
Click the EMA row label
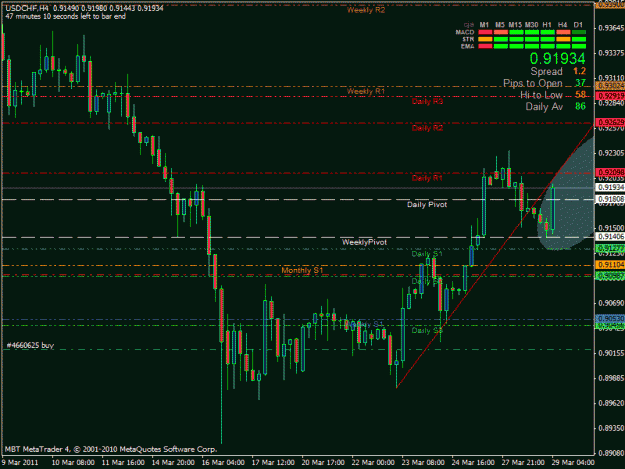(468, 46)
